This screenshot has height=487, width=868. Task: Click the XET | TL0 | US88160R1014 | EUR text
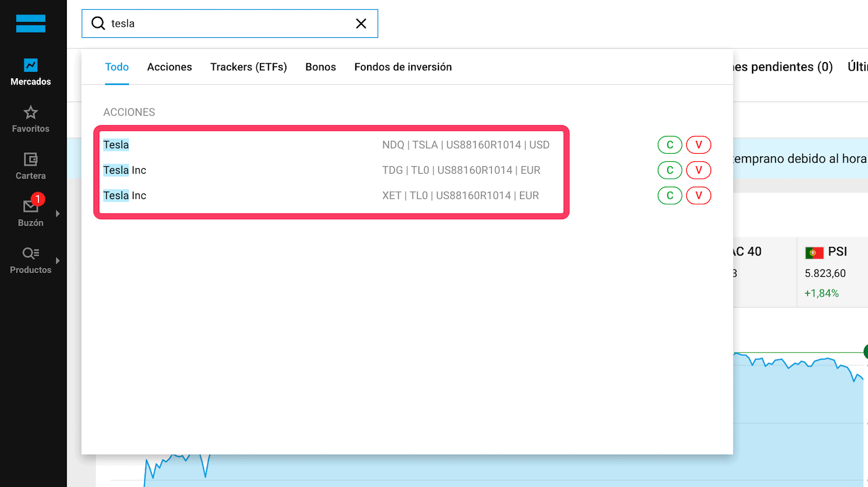point(461,196)
